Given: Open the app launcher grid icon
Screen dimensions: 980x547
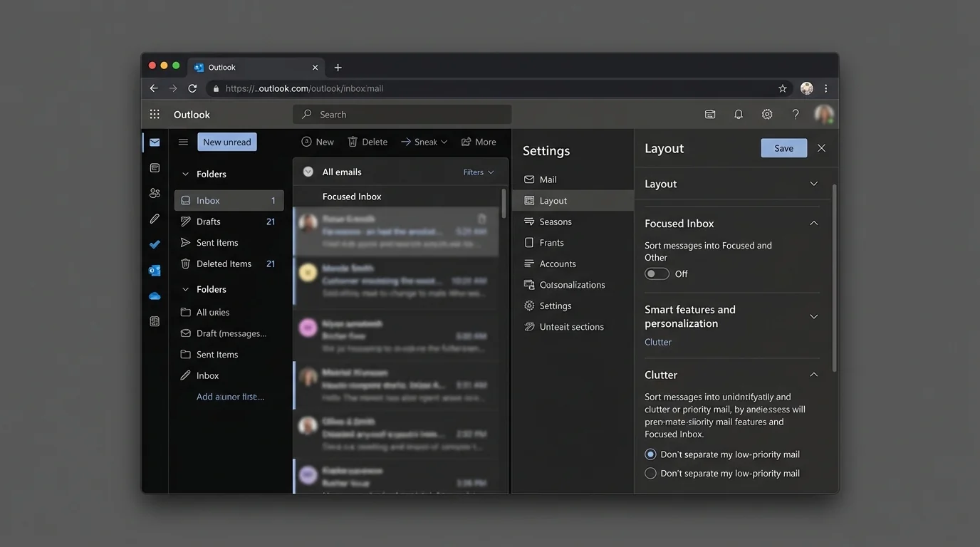Looking at the screenshot, I should 155,113.
